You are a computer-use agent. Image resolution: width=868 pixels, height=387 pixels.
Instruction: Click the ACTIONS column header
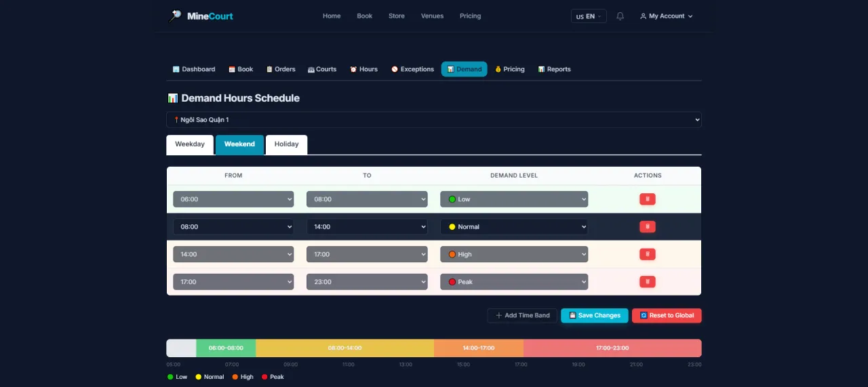pyautogui.click(x=648, y=176)
